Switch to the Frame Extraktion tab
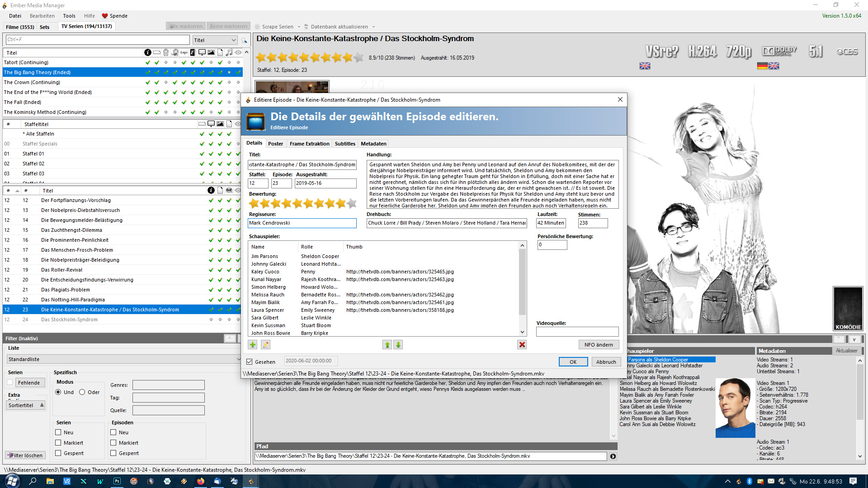868x488 pixels. tap(309, 144)
